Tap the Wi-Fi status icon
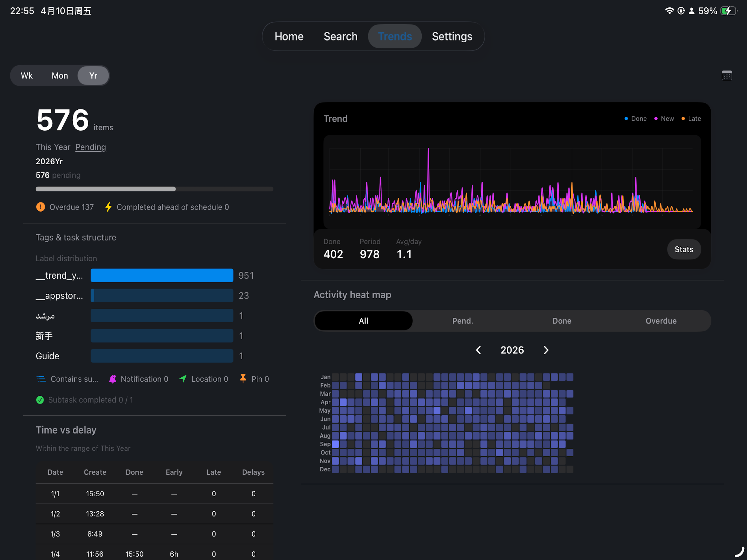This screenshot has height=560, width=747. (x=669, y=11)
